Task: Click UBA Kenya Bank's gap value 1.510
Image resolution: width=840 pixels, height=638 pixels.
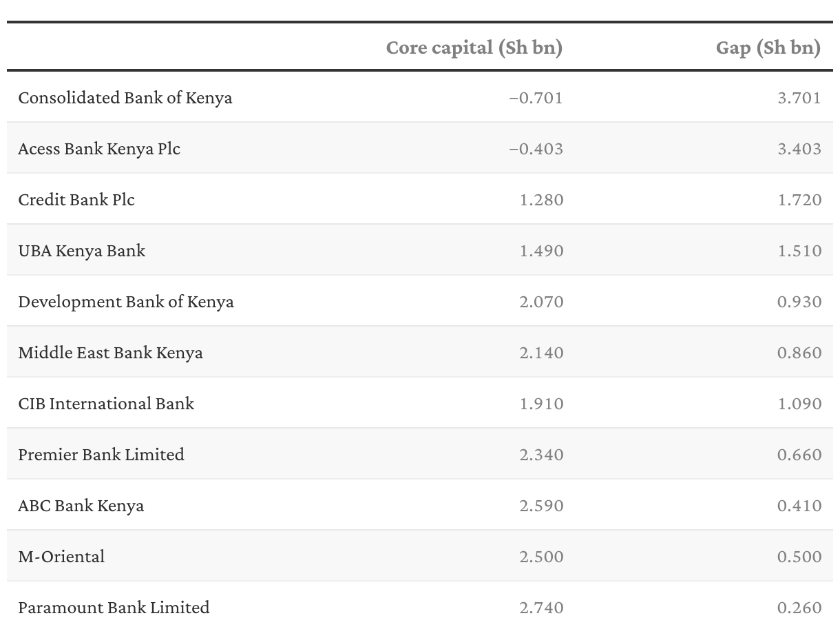Action: 799,251
